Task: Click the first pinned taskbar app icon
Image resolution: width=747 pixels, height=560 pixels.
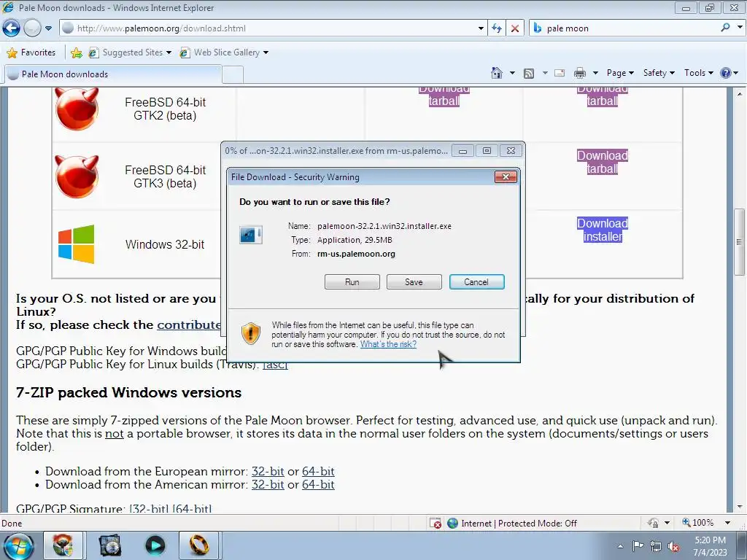Action: click(x=63, y=545)
